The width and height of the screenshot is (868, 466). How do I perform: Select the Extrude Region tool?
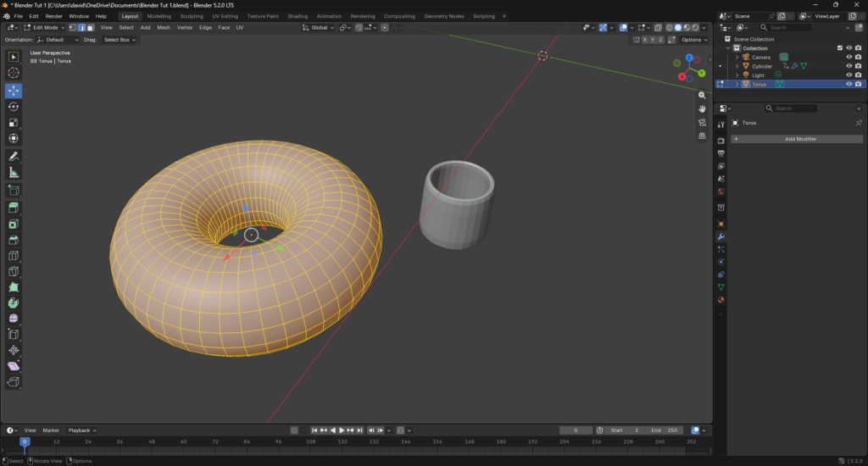click(x=14, y=208)
